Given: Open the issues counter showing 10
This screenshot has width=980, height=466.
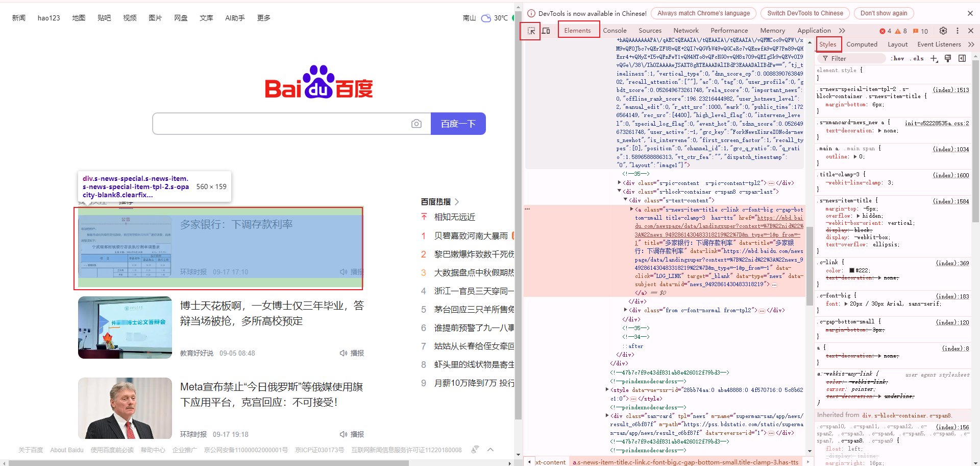Looking at the screenshot, I should tap(921, 31).
